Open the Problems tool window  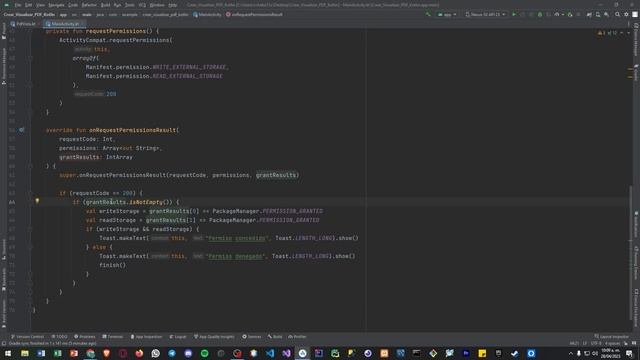pyautogui.click(x=84, y=337)
